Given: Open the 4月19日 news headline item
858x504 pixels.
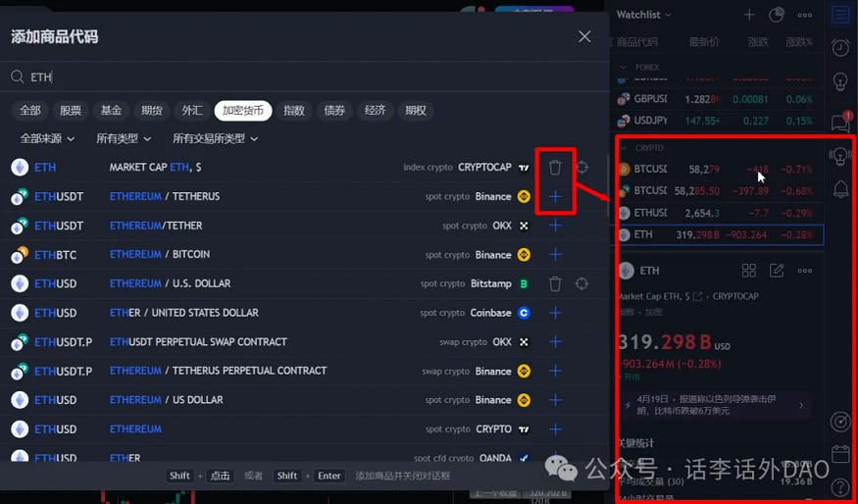Looking at the screenshot, I should [x=716, y=405].
